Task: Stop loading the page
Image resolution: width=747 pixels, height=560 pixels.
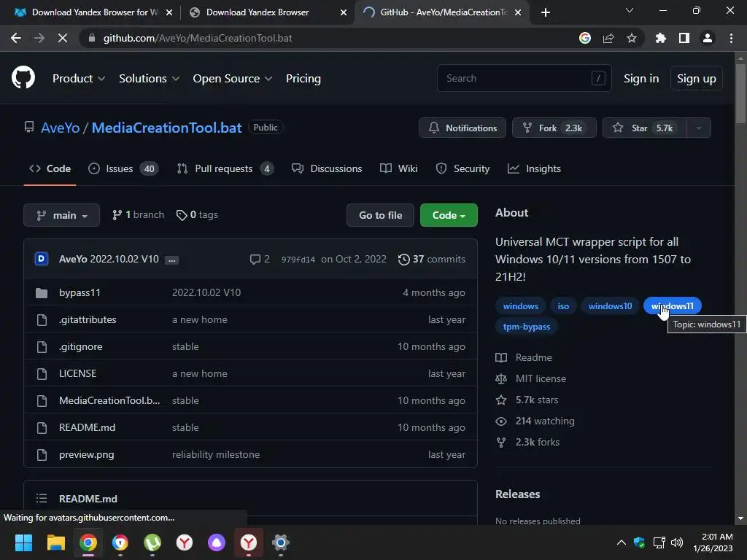Action: click(63, 38)
